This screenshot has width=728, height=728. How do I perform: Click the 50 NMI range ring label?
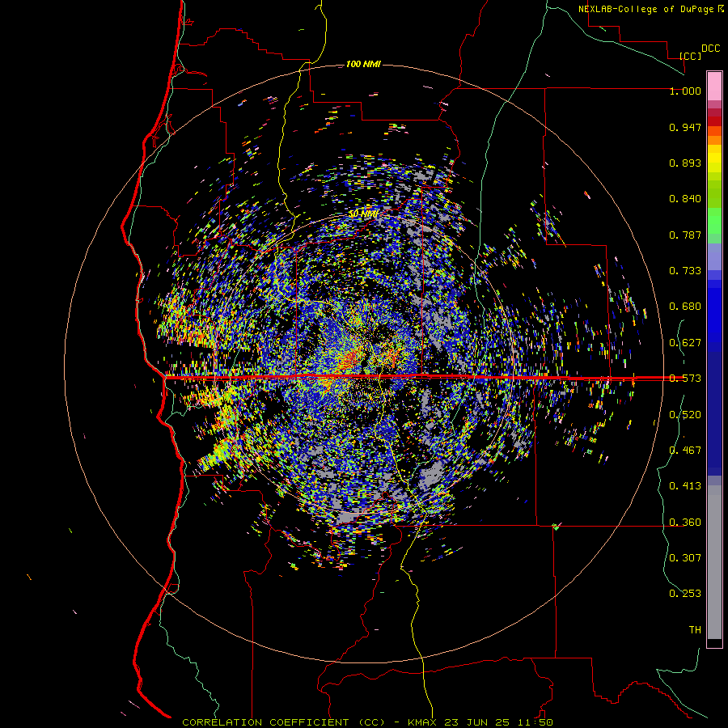tap(363, 214)
